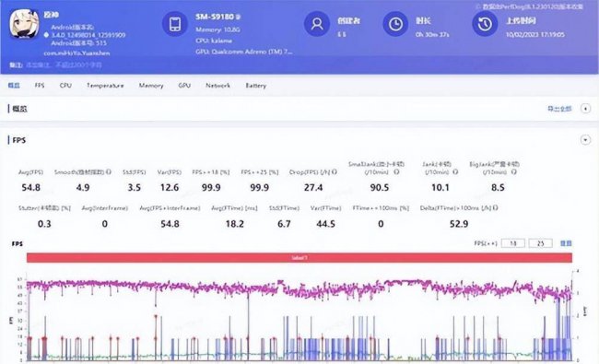Switch to the Battery tab
The width and height of the screenshot is (599, 364).
coord(255,85)
